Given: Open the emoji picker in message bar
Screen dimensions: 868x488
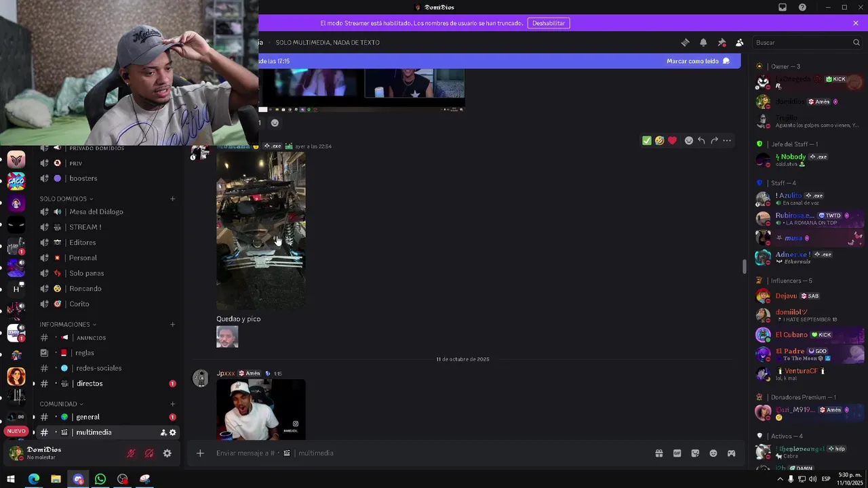Looking at the screenshot, I should point(713,453).
